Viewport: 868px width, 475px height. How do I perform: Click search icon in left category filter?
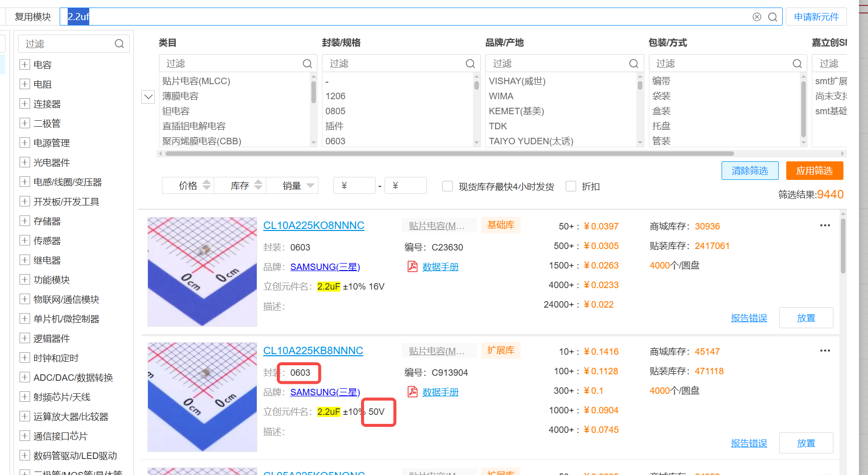(119, 44)
